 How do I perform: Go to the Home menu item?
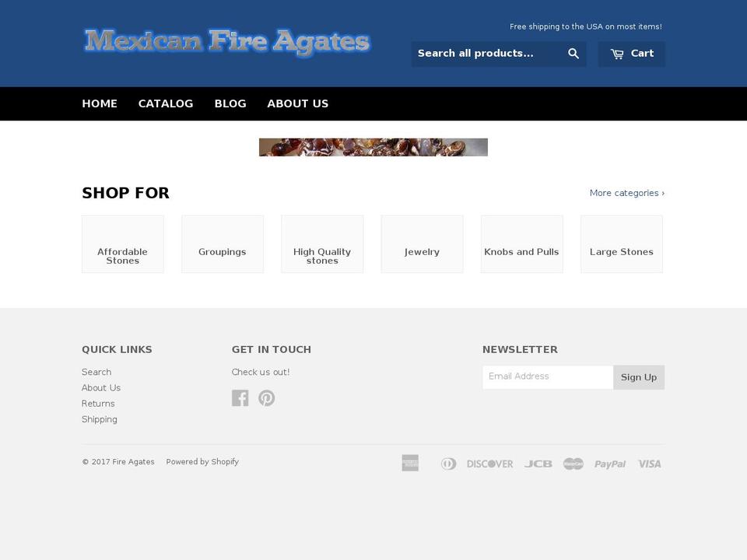coord(100,103)
